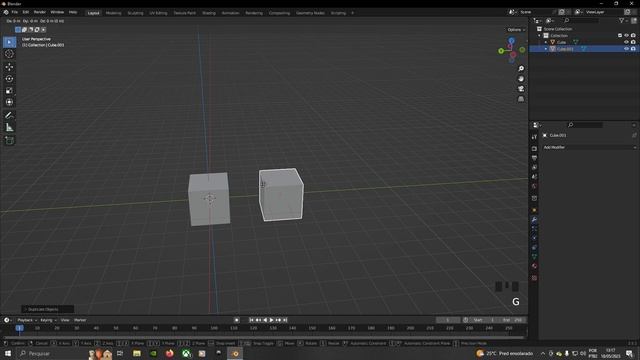Switch to the Modeling workspace tab
Image resolution: width=640 pixels, height=360 pixels.
pyautogui.click(x=113, y=13)
